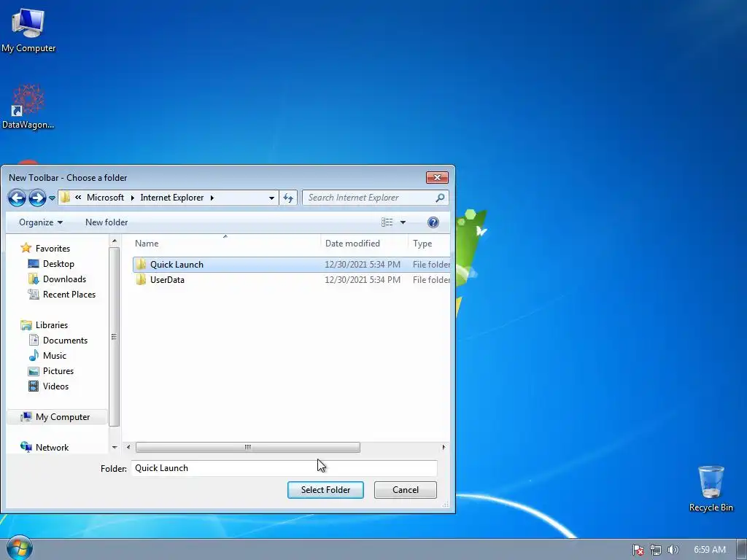This screenshot has width=747, height=560.
Task: Create a New folder
Action: (107, 222)
